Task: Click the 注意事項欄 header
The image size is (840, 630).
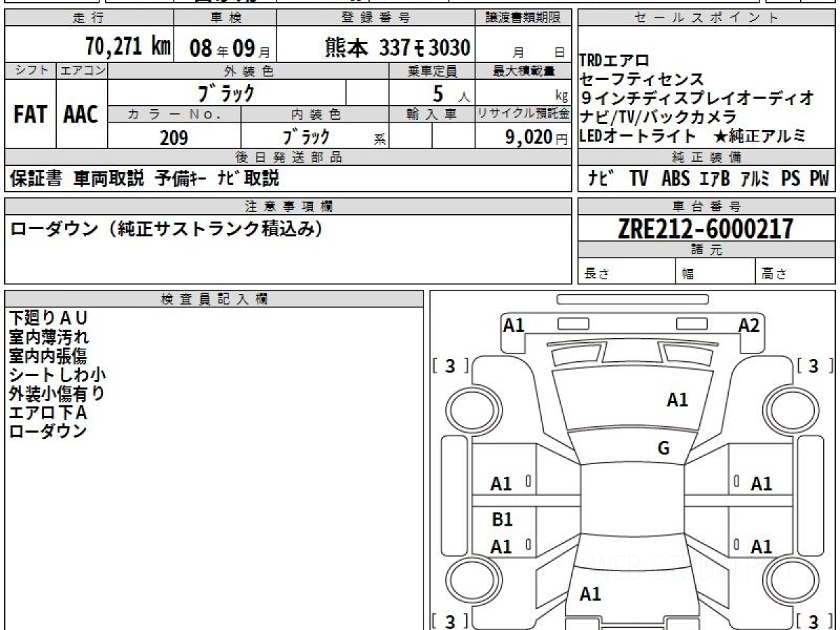Action: click(x=288, y=206)
